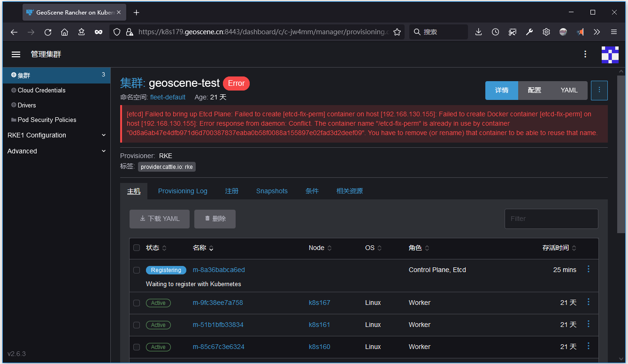Switch to the 配置 view

pyautogui.click(x=535, y=90)
